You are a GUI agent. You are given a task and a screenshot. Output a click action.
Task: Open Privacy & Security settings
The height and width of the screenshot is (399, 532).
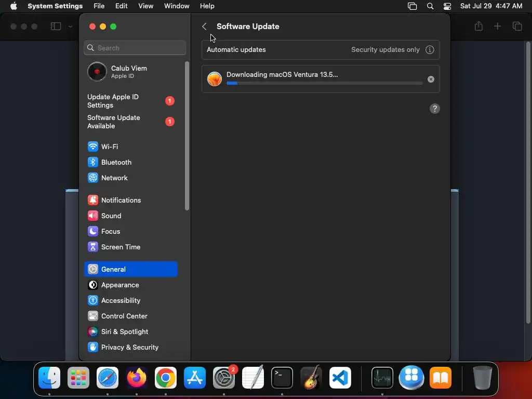(130, 348)
